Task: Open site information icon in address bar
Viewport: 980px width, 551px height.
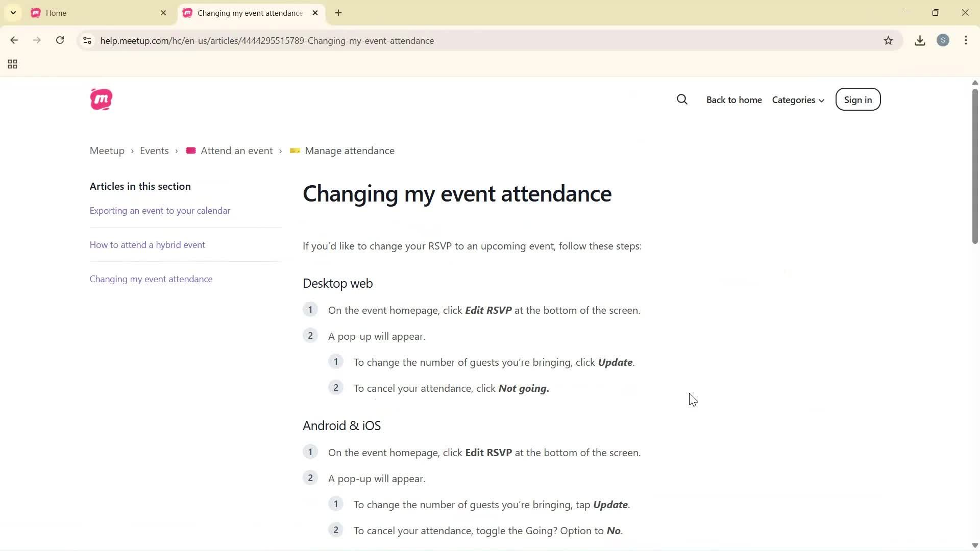Action: pos(87,40)
